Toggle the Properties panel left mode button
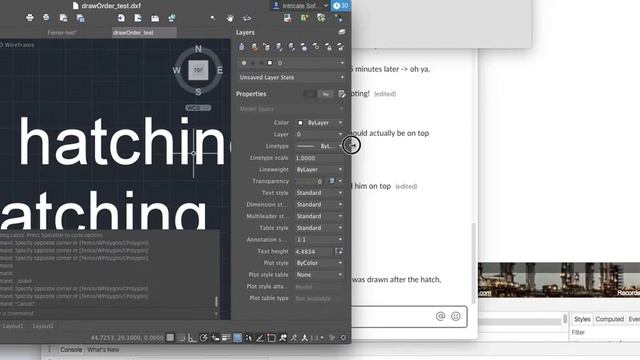 (309, 94)
